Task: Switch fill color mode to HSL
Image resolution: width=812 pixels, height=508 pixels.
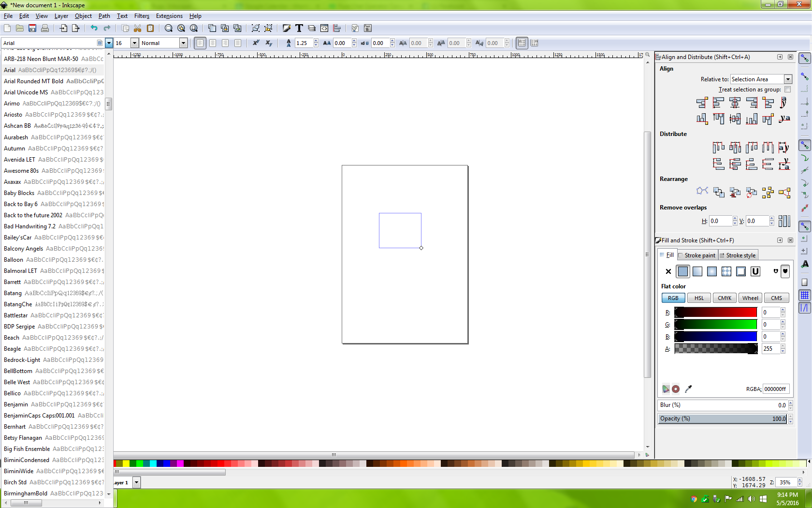Action: 699,298
